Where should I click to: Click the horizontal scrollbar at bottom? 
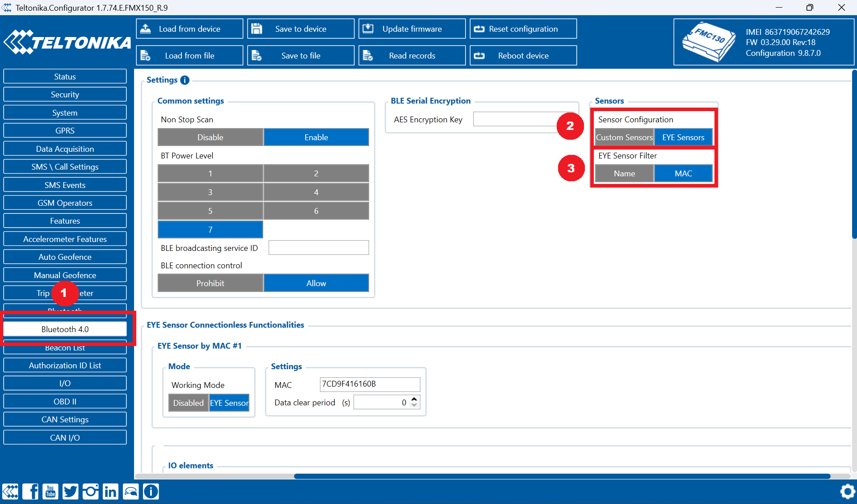click(562, 476)
